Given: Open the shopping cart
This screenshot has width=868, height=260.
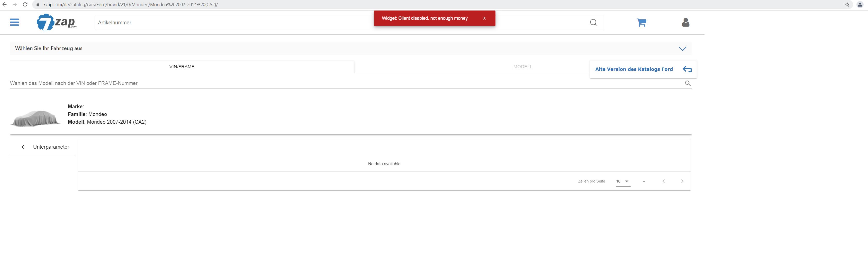Looking at the screenshot, I should (641, 23).
